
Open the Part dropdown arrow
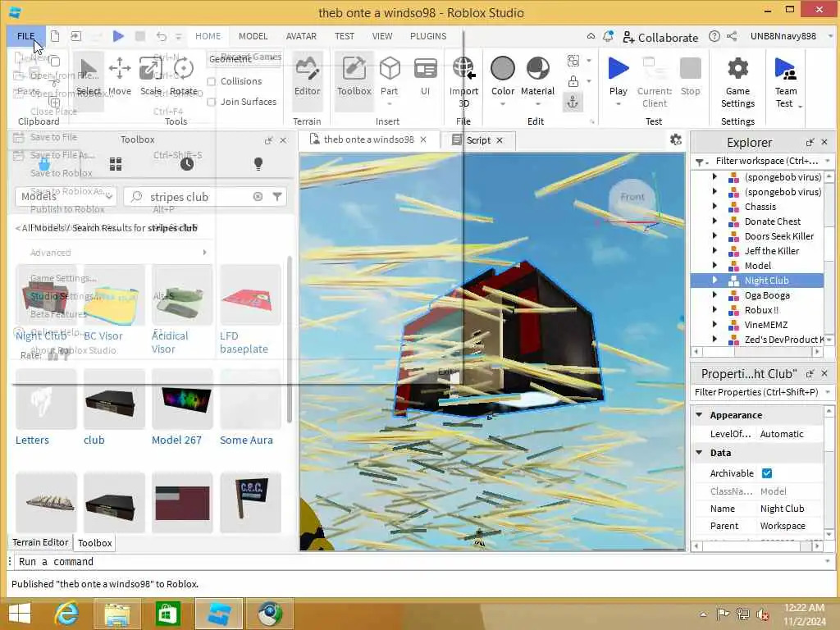click(390, 104)
